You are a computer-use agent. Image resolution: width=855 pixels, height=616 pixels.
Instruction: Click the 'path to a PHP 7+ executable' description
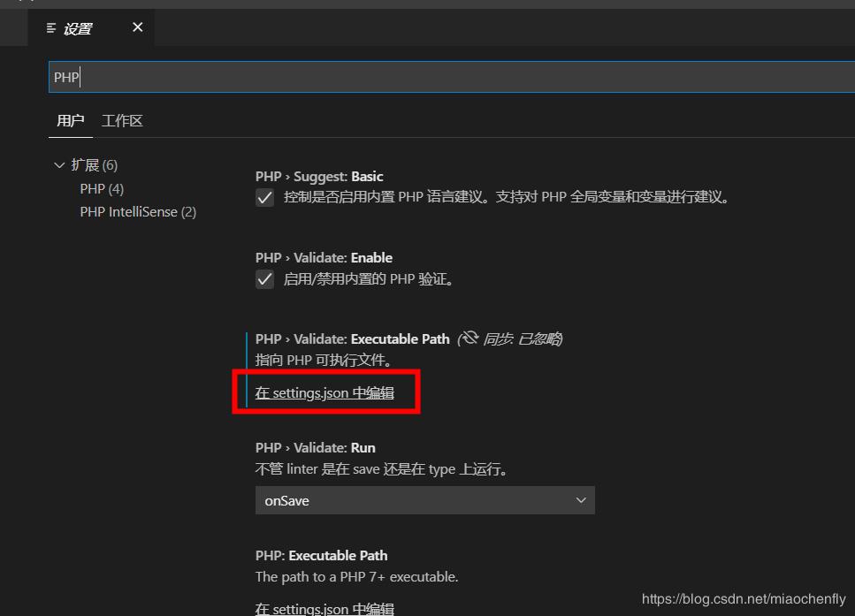point(356,577)
